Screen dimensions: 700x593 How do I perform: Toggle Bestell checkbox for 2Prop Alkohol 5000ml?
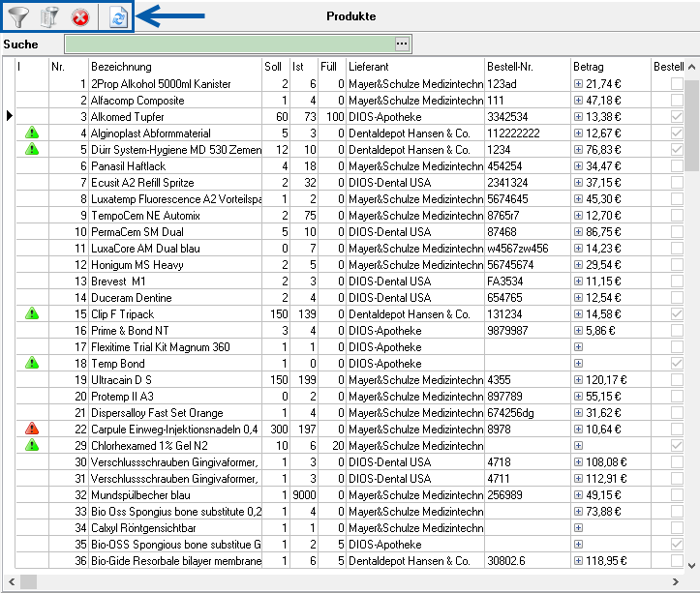(x=677, y=83)
